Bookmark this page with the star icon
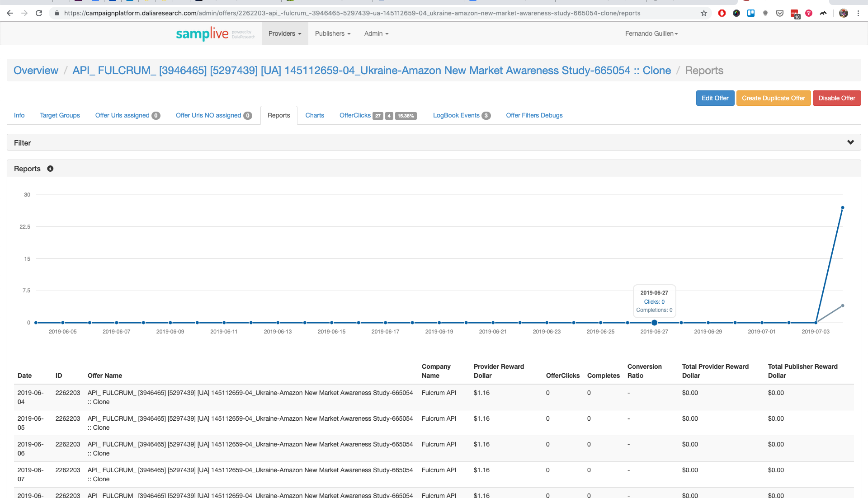The width and height of the screenshot is (868, 498). 703,13
